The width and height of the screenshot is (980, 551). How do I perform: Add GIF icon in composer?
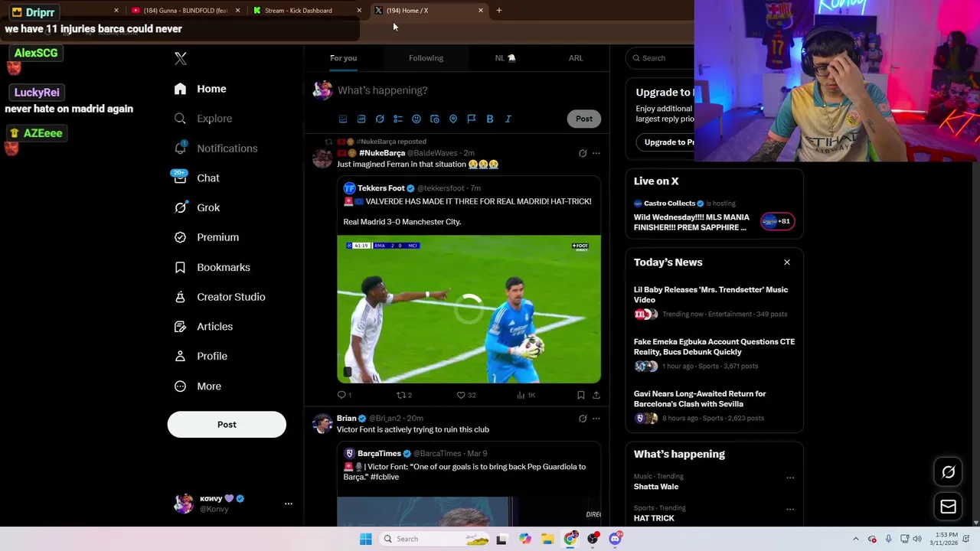click(x=361, y=119)
